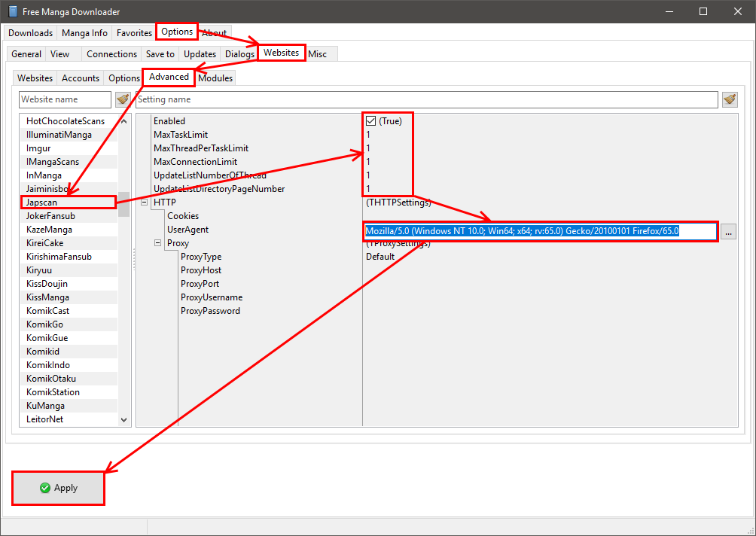The image size is (756, 536).
Task: Open the Manga Info tab
Action: pyautogui.click(x=84, y=33)
